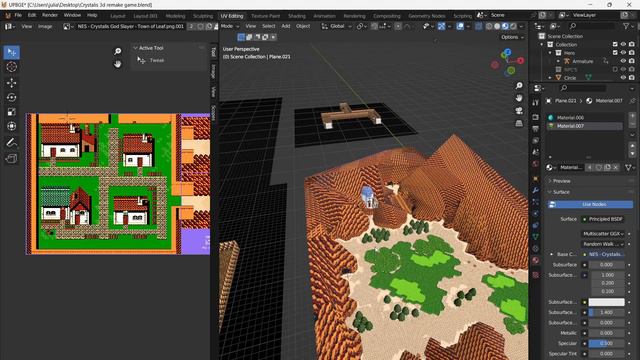Screen dimensions: 640x360
Task: Open Multiscatter GGX distribution dropdown
Action: (x=603, y=234)
